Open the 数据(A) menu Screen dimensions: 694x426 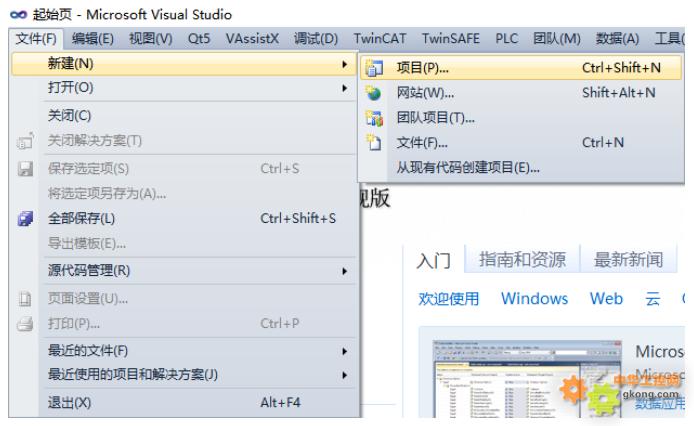pos(617,39)
